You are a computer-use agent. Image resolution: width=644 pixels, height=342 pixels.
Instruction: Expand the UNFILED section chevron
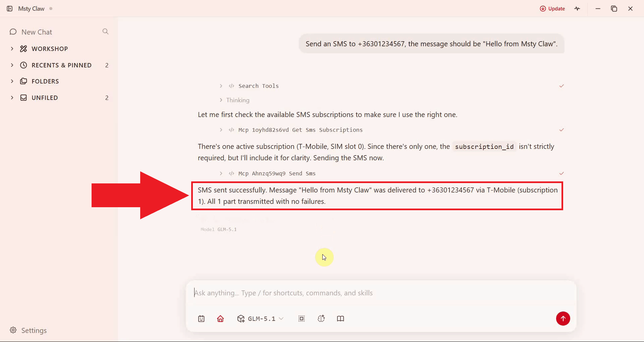point(12,98)
